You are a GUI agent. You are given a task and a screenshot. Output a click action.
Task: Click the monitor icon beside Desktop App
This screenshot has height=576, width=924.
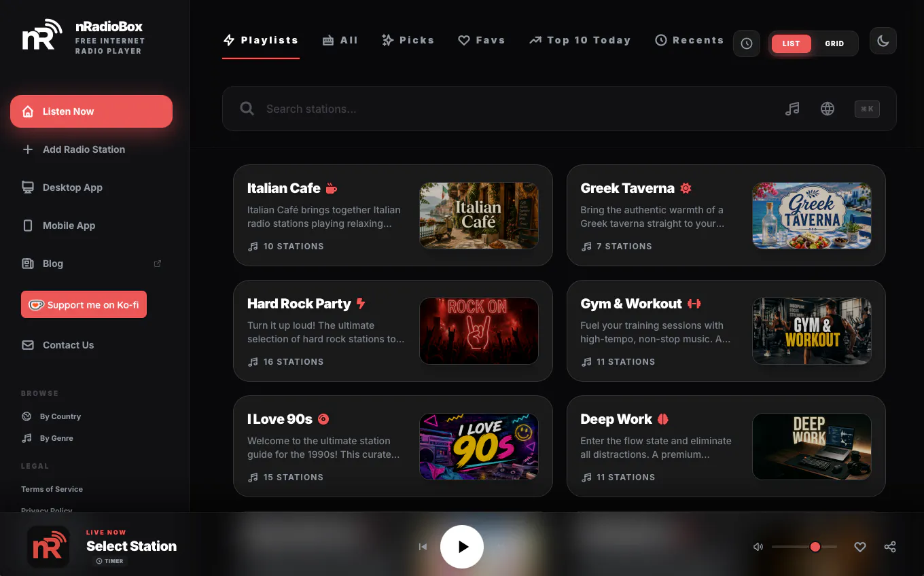click(x=28, y=187)
